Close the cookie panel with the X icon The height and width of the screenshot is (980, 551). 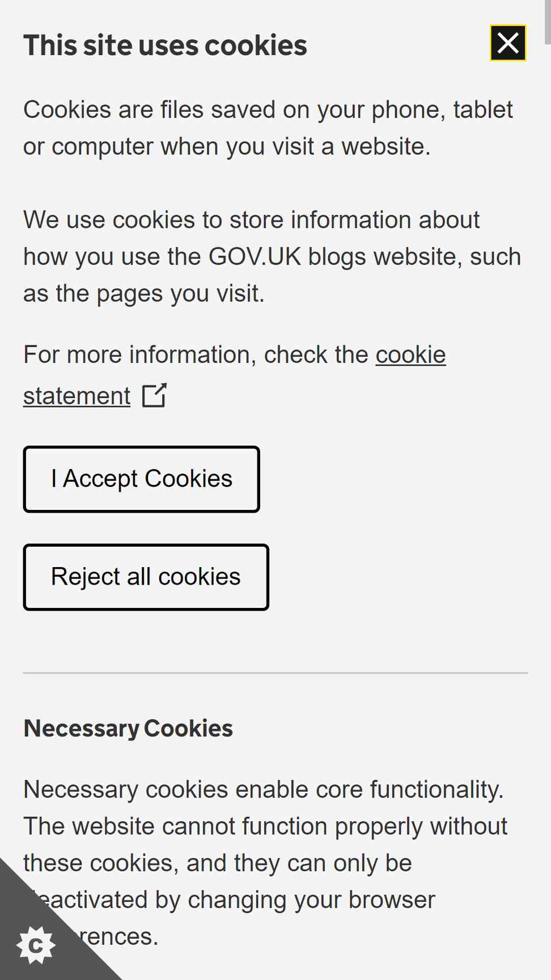point(508,43)
